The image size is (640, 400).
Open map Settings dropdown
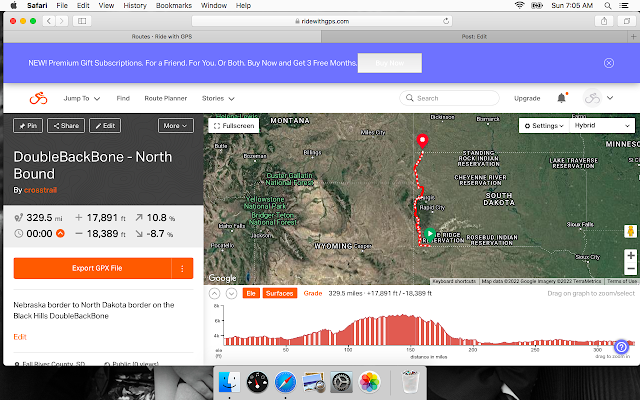tap(544, 126)
